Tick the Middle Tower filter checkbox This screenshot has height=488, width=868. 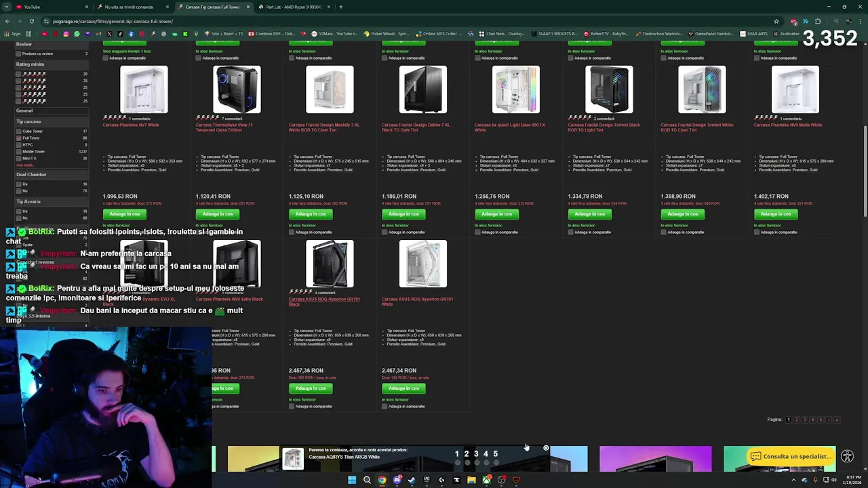coord(18,152)
